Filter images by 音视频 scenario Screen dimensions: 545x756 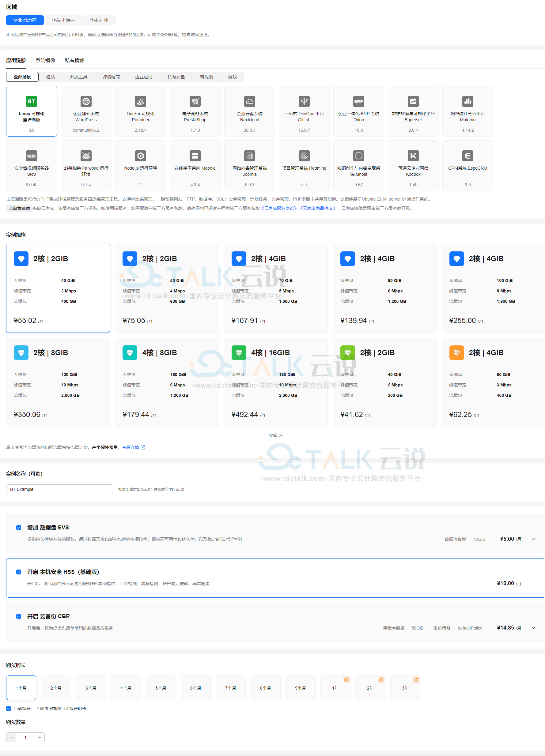click(206, 77)
